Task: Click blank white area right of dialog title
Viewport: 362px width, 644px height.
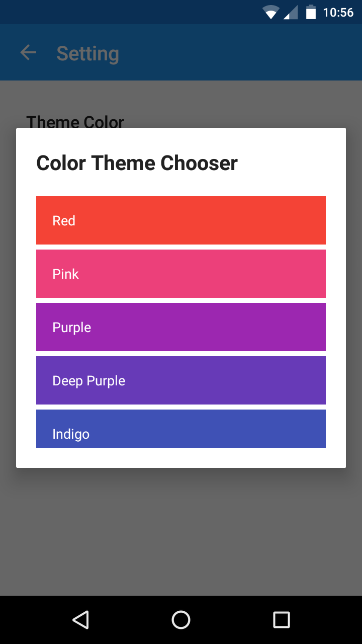Action: pyautogui.click(x=292, y=163)
